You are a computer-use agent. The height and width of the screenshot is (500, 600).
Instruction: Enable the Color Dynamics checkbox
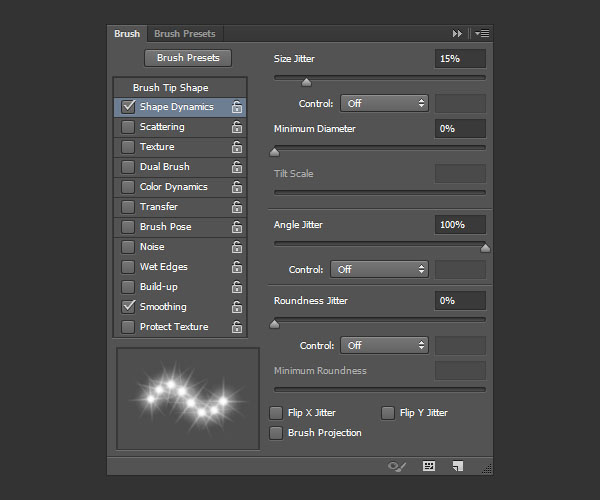128,187
